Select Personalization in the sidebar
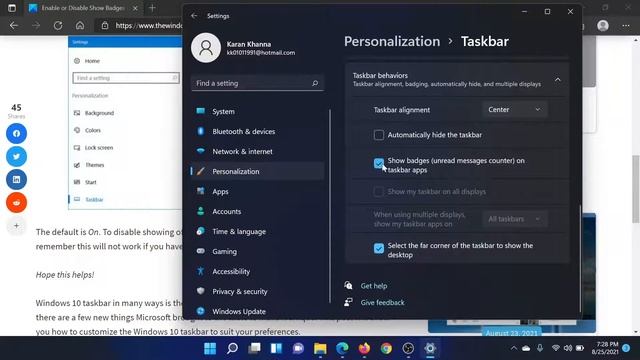Image resolution: width=640 pixels, height=360 pixels. 258,171
